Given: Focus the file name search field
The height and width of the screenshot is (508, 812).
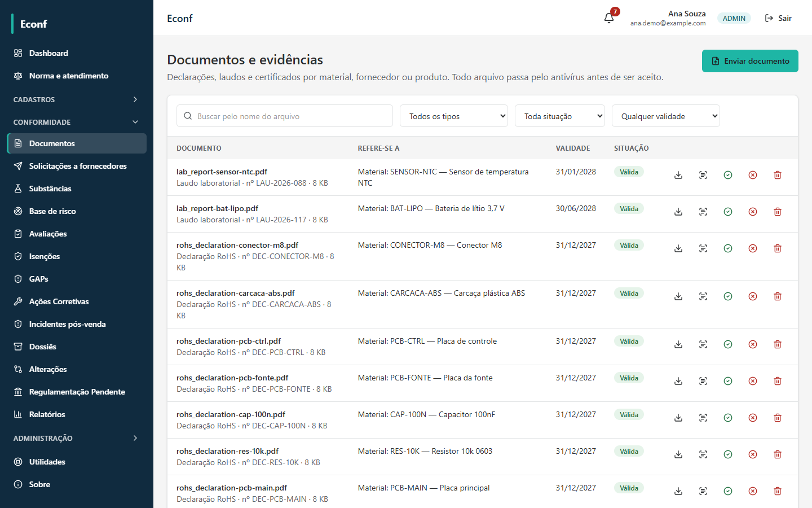Looking at the screenshot, I should (285, 116).
